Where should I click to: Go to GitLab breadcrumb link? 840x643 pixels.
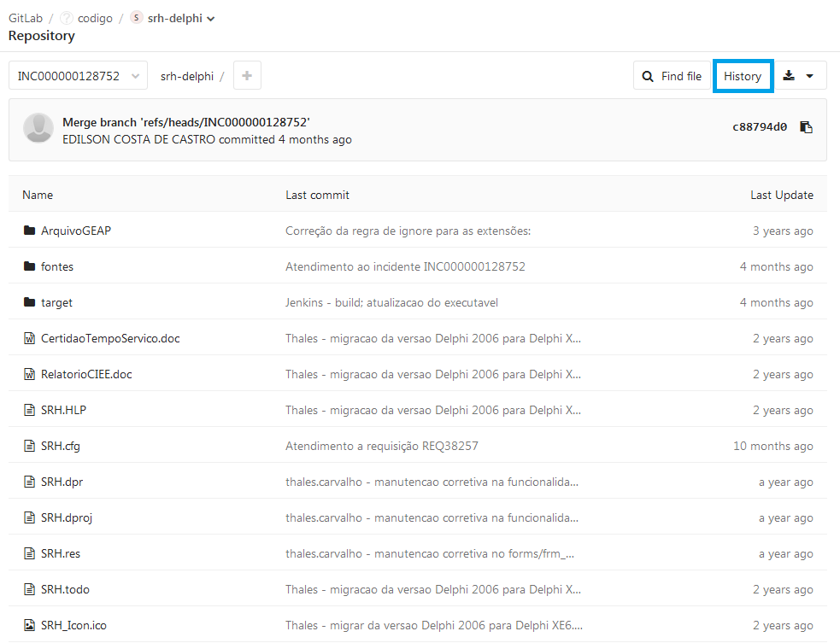[x=26, y=18]
